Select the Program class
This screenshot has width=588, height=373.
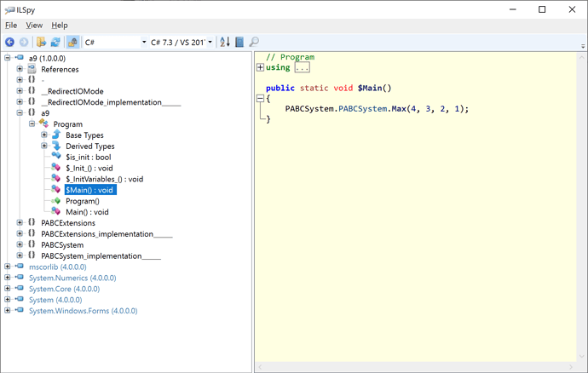pyautogui.click(x=68, y=124)
